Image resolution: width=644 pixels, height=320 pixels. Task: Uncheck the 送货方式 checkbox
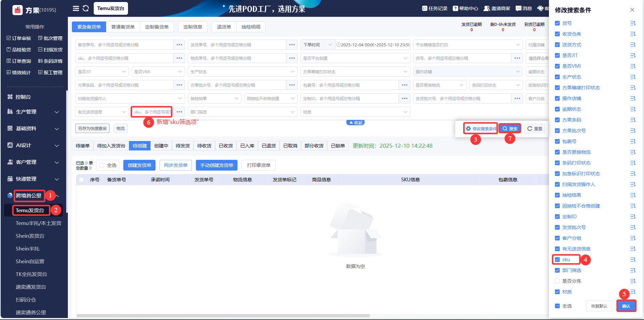(557, 45)
